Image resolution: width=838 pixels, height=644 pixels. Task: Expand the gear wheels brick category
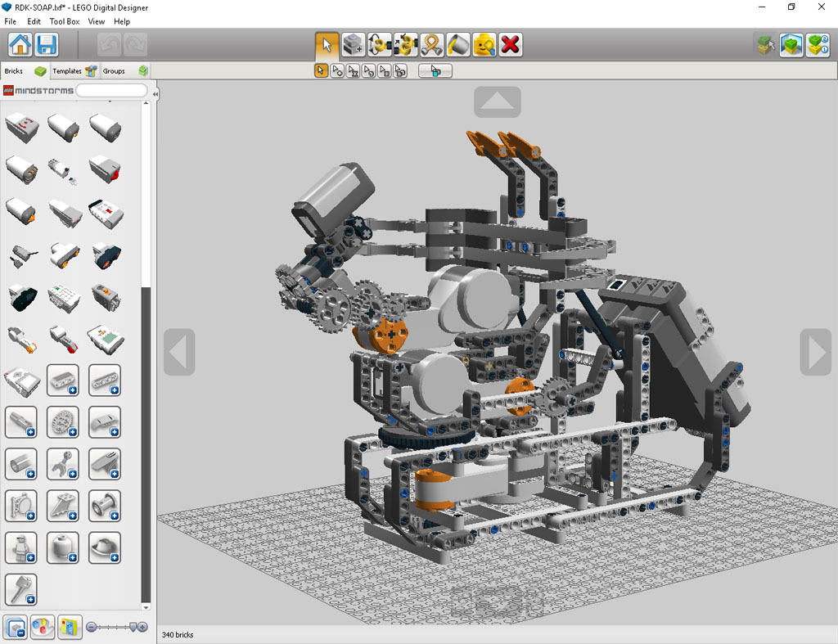(x=63, y=422)
